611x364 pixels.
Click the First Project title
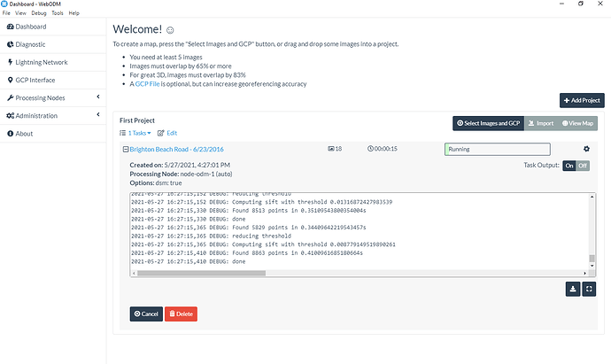coord(137,120)
